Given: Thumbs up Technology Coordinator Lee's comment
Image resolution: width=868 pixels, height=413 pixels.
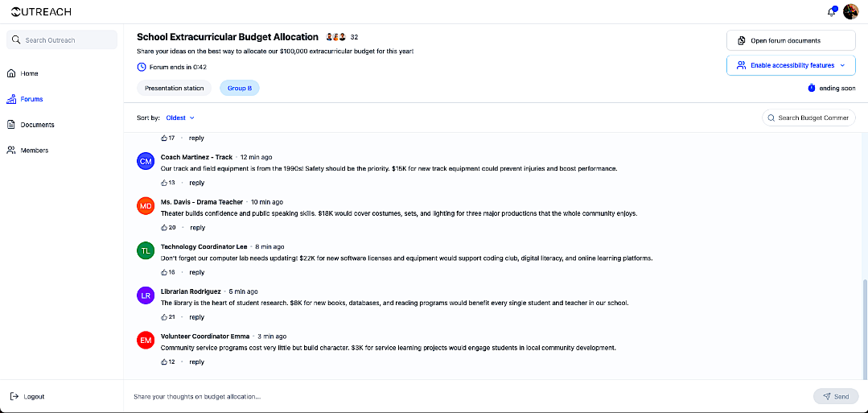Looking at the screenshot, I should (x=165, y=272).
